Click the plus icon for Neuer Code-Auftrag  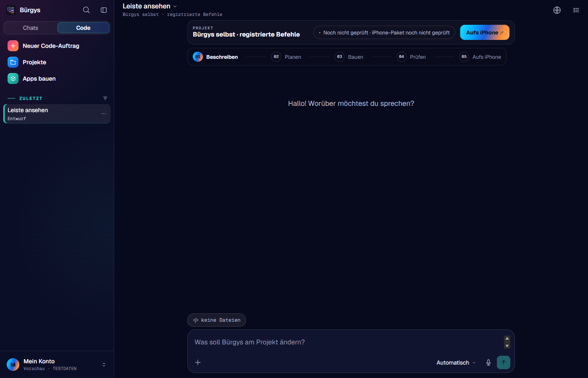pyautogui.click(x=13, y=46)
